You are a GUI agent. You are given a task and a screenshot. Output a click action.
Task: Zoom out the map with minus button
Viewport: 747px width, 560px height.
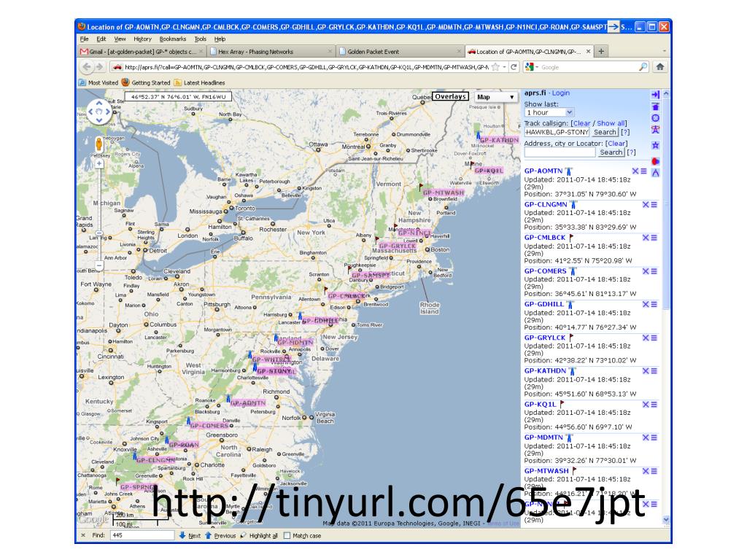click(99, 265)
